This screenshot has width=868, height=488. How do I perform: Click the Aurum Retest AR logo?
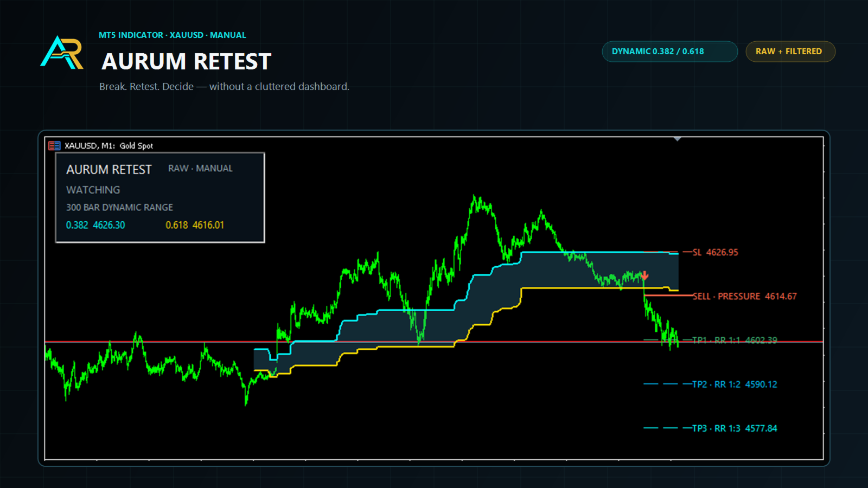(62, 53)
